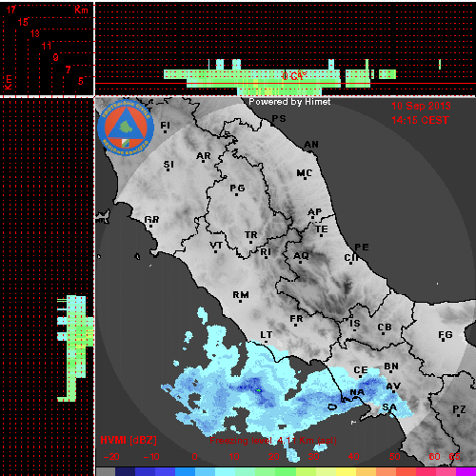Click the -10 dBZ scale value
This screenshot has width=476, height=476.
[151, 457]
